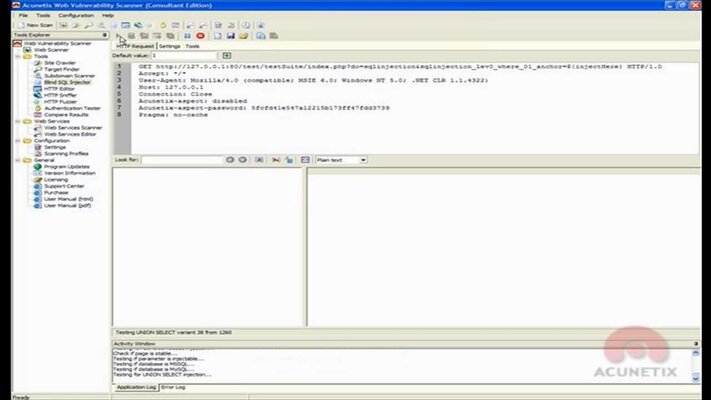Image resolution: width=711 pixels, height=400 pixels.
Task: Select Web Scanner in Tools Explorer tree
Action: (x=51, y=50)
